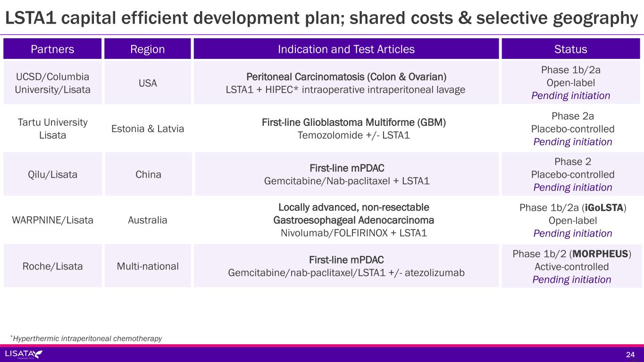Select the Partners column header
The image size is (644, 362).
pyautogui.click(x=52, y=49)
